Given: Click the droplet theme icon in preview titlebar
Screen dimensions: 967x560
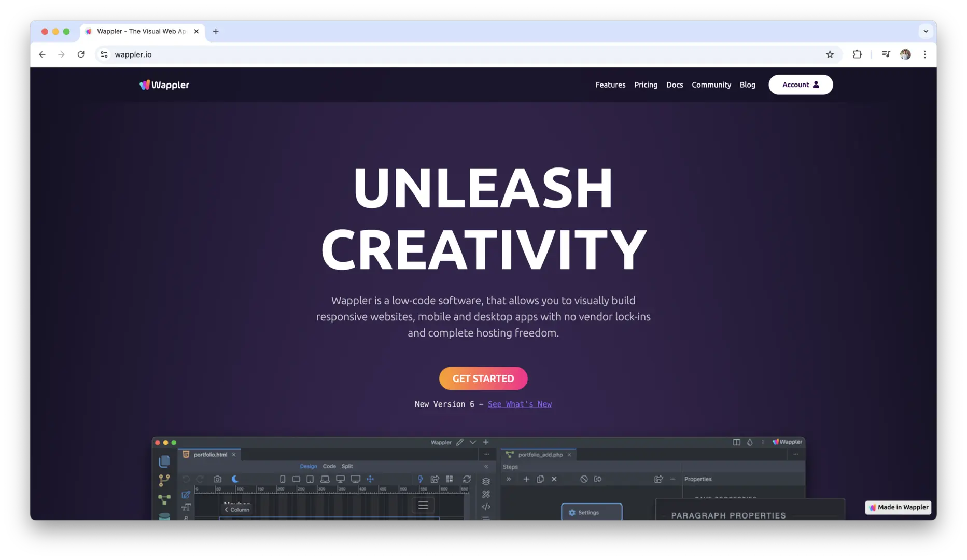Looking at the screenshot, I should pos(750,442).
